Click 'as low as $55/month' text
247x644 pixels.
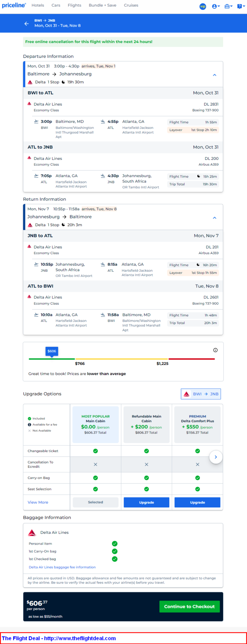point(45,616)
